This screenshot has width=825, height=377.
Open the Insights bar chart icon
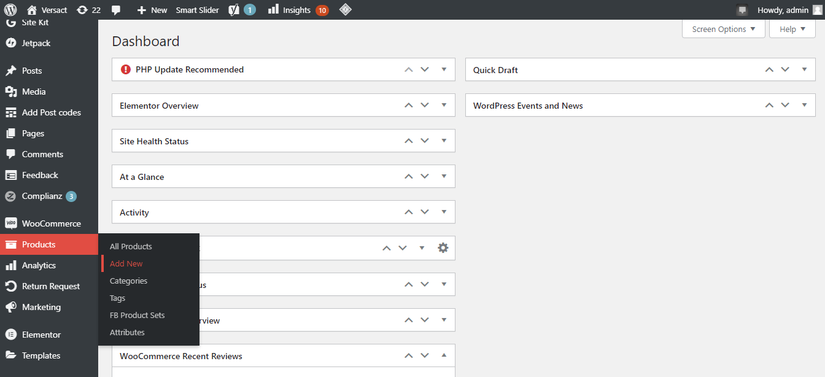[x=273, y=9]
